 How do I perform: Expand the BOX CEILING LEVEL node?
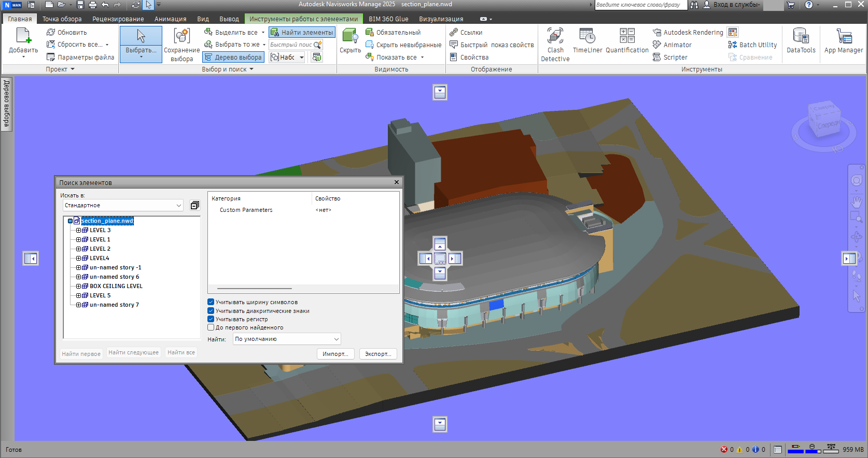tap(78, 286)
